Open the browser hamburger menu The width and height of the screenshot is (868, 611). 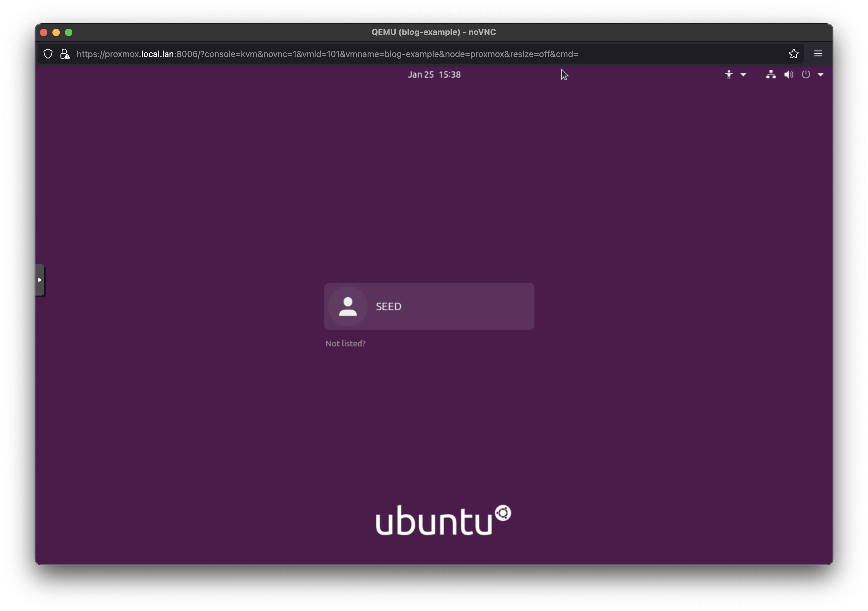click(x=818, y=54)
